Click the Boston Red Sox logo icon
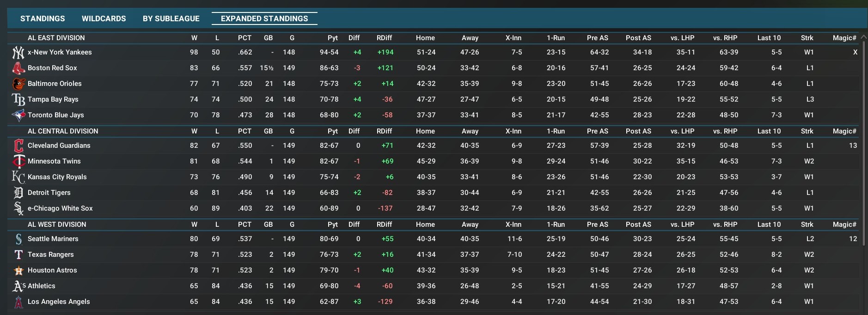This screenshot has height=315, width=868. [18, 68]
